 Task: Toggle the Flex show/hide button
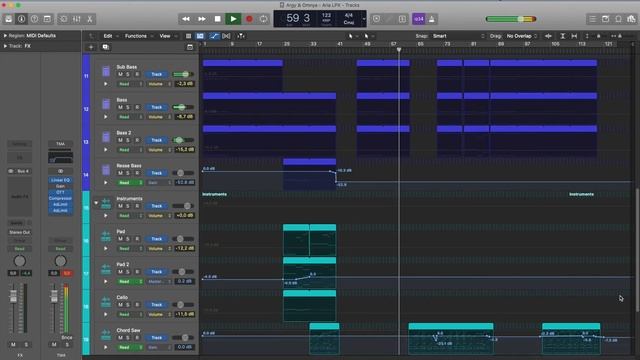pyautogui.click(x=226, y=36)
